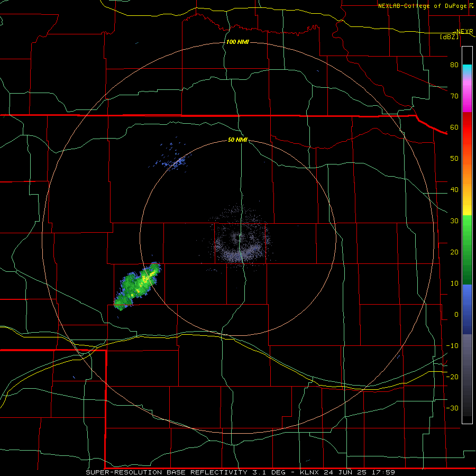Click the 17:59 timestamp
476x476 pixels.
[383, 472]
